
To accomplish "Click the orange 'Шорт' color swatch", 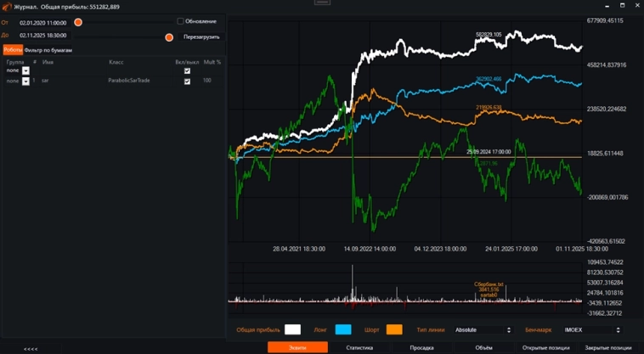I will (394, 329).
